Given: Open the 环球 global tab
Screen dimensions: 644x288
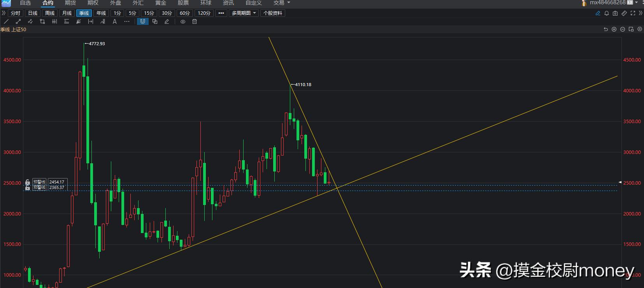Looking at the screenshot, I should coord(206,3).
